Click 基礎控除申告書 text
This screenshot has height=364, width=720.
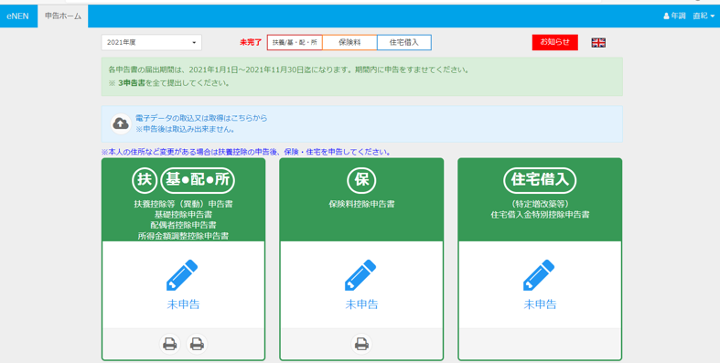click(183, 214)
